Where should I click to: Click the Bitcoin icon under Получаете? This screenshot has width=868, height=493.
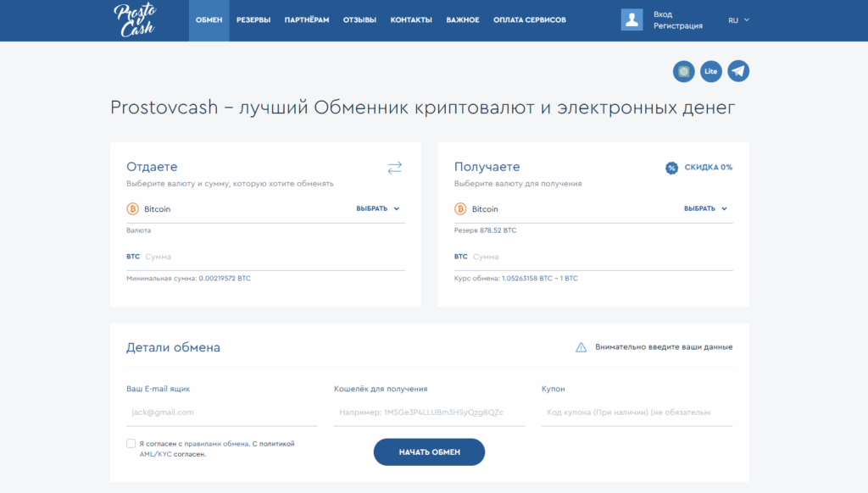tap(460, 209)
